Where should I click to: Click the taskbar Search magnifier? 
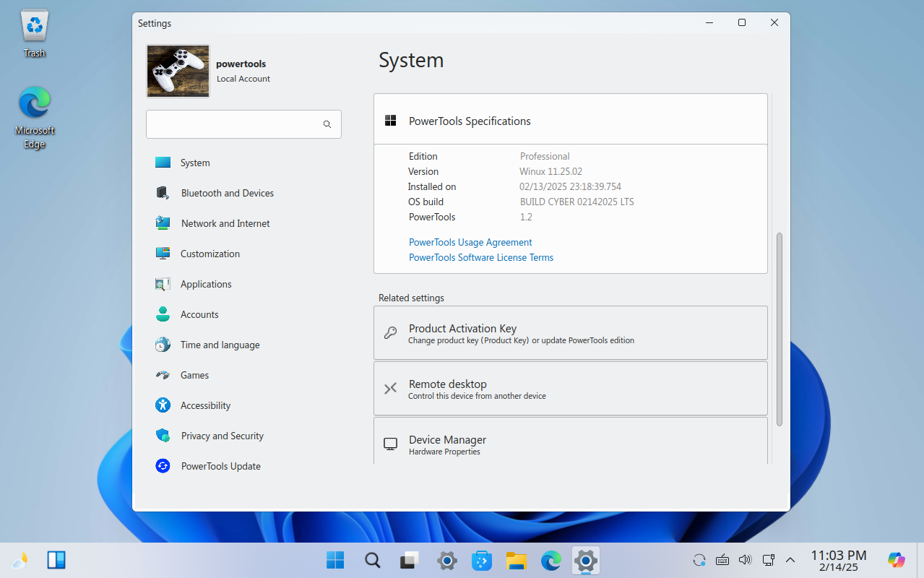click(372, 560)
